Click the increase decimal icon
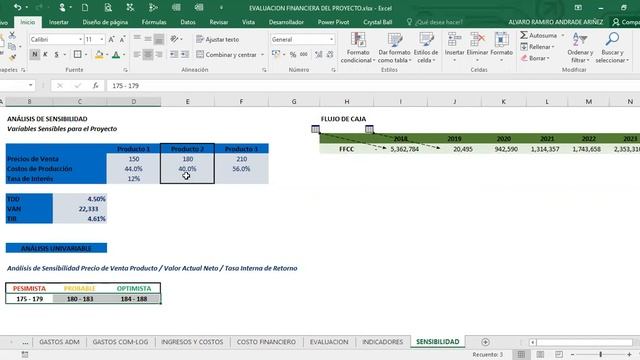Viewport: 640px width, 360px height. click(x=318, y=54)
